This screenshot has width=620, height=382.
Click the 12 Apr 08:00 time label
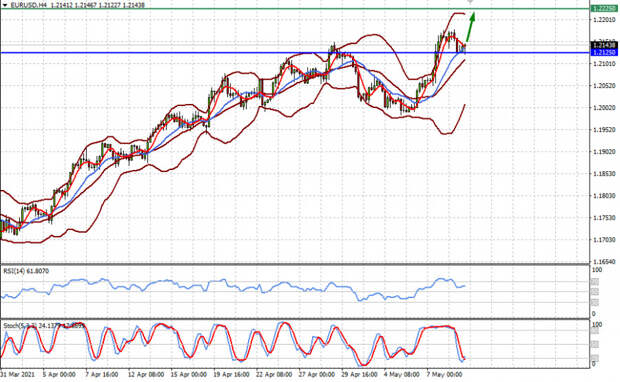click(x=146, y=374)
